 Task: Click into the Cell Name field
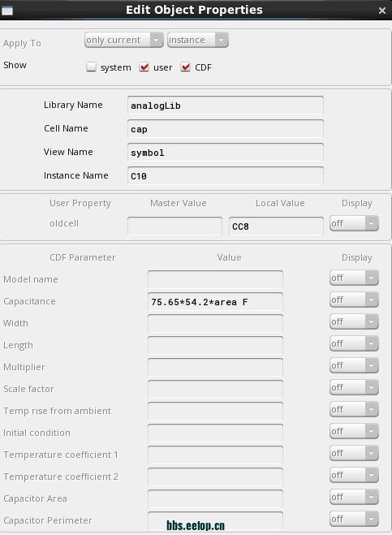point(226,128)
